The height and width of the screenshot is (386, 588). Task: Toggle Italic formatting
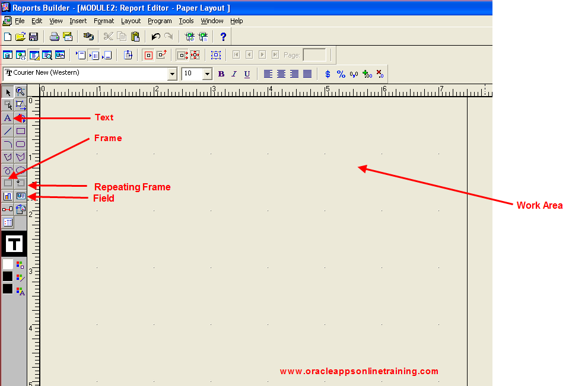[234, 74]
